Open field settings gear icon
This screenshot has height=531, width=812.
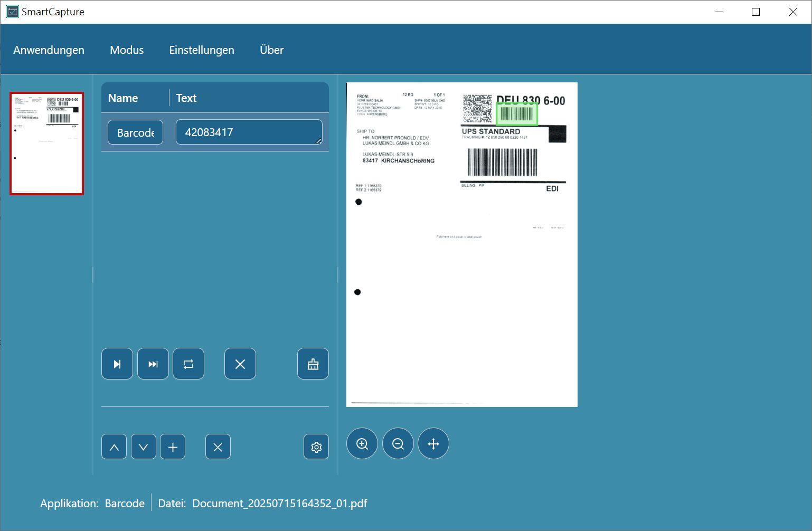(316, 447)
